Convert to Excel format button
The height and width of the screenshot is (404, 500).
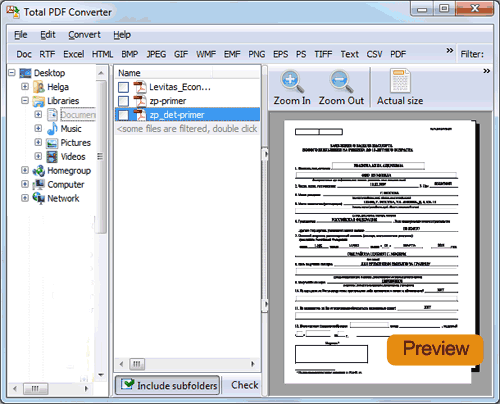(x=74, y=54)
